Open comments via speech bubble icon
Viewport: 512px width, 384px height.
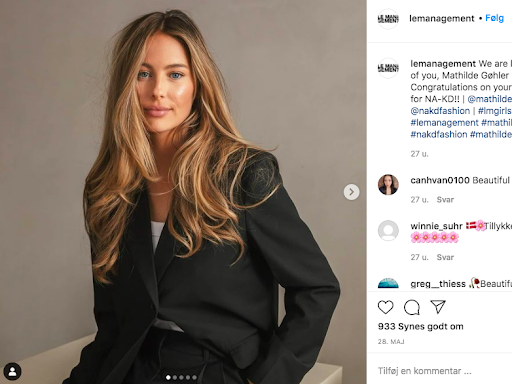[x=412, y=307]
